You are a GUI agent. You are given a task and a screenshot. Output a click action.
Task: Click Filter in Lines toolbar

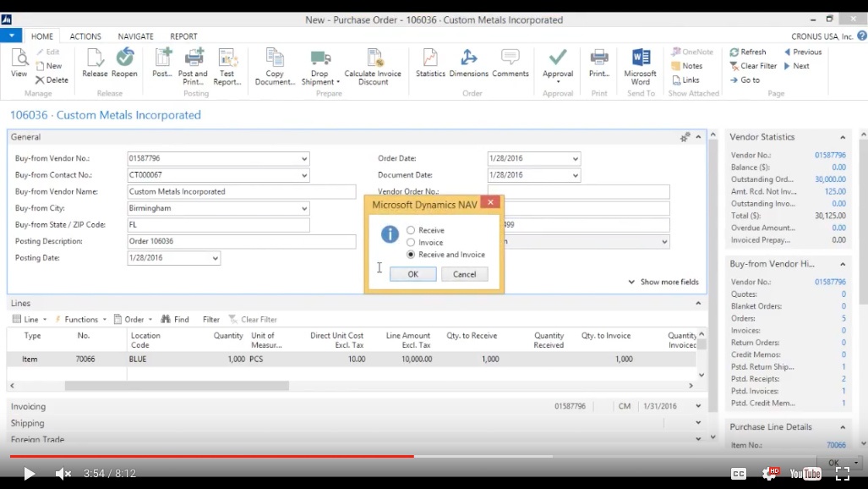pos(211,319)
